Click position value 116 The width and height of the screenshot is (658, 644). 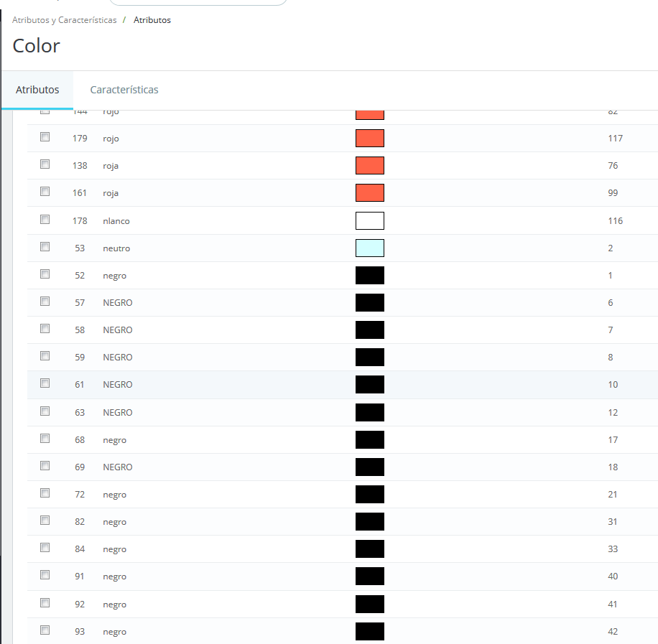[x=615, y=221]
